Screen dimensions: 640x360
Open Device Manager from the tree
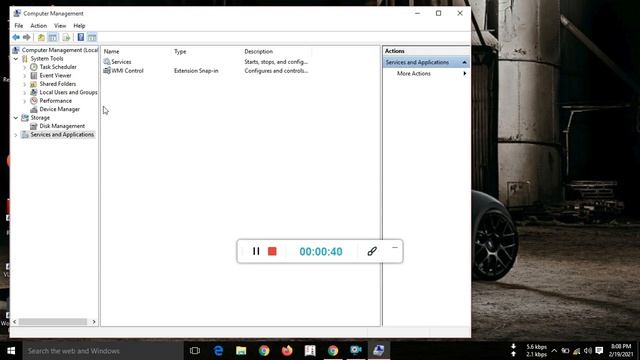click(60, 109)
